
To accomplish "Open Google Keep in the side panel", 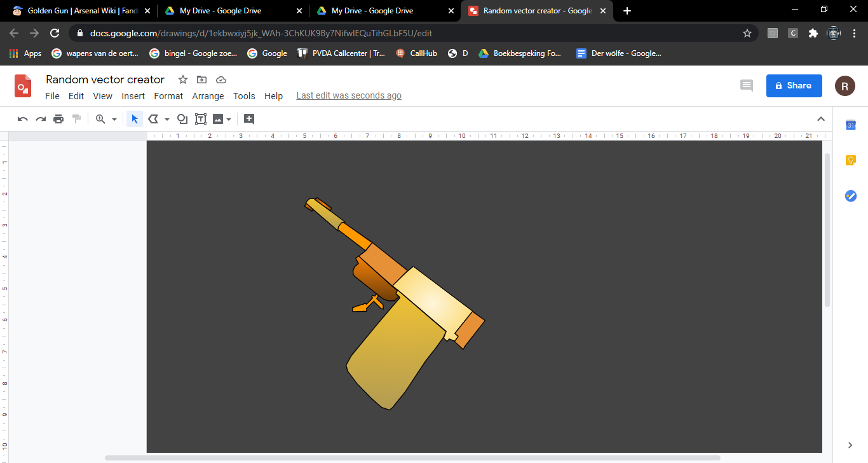I will pyautogui.click(x=851, y=160).
